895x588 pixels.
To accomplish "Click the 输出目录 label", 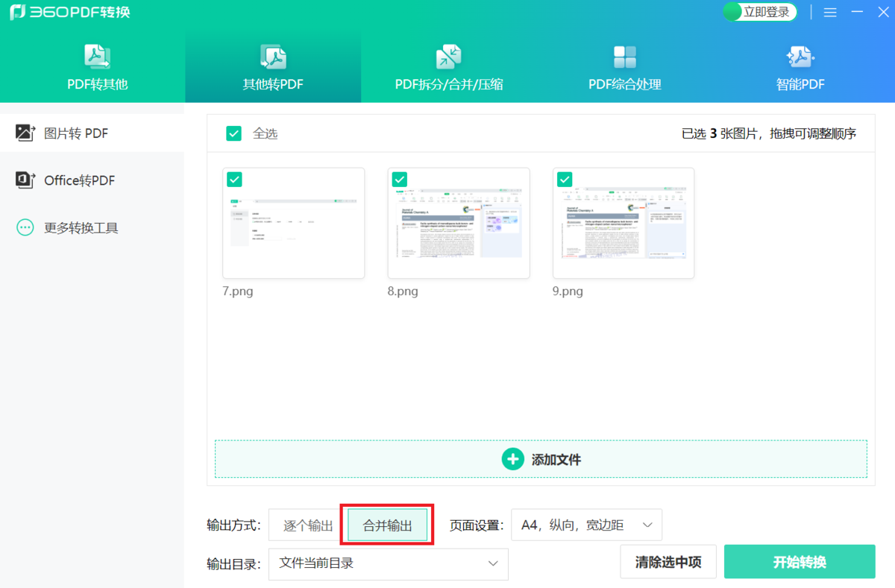I will [233, 564].
